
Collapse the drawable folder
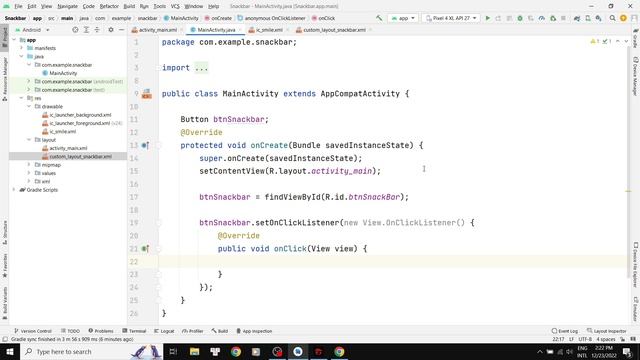(29, 106)
